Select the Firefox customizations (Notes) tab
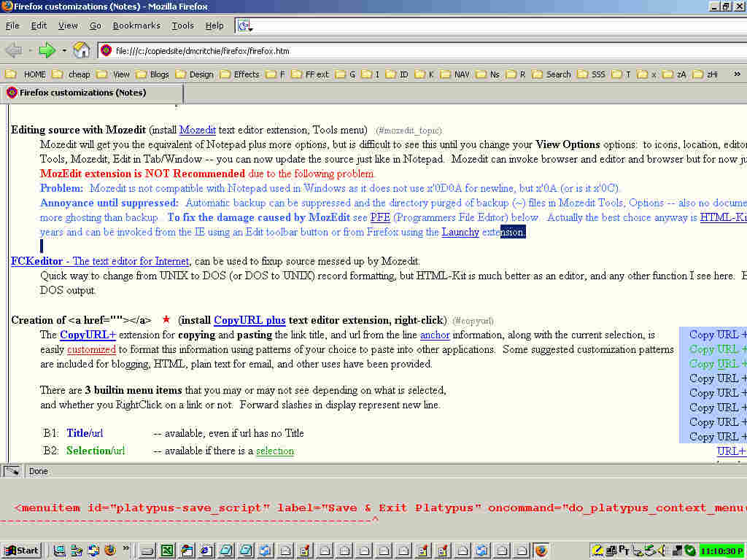The width and height of the screenshot is (747, 560). [x=91, y=93]
